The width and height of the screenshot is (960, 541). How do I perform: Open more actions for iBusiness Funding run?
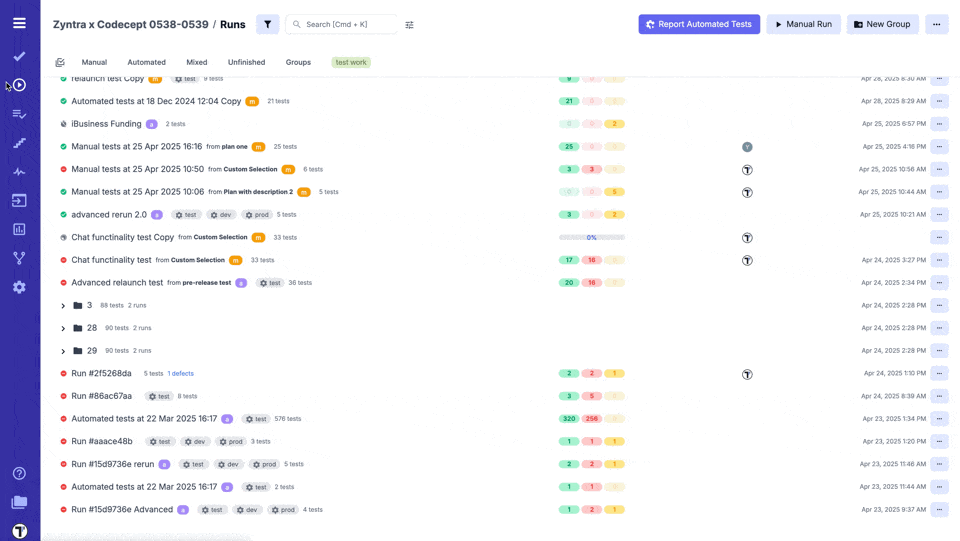(x=939, y=124)
